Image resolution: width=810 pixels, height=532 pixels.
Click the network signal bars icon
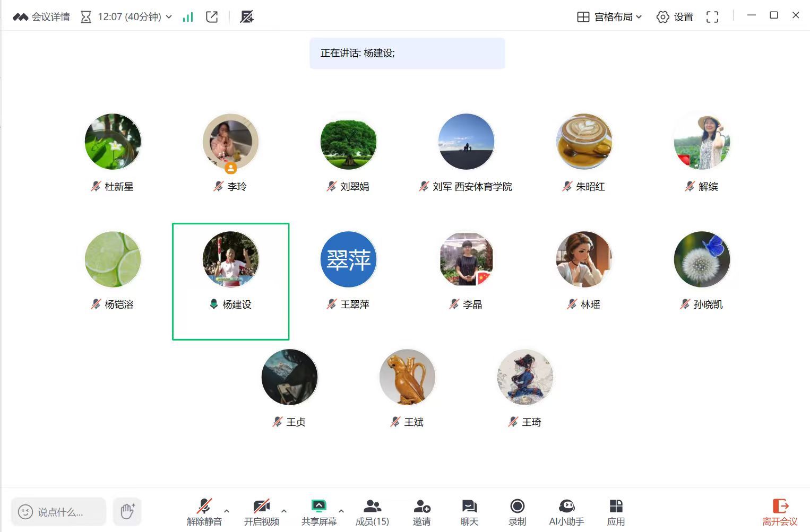188,17
